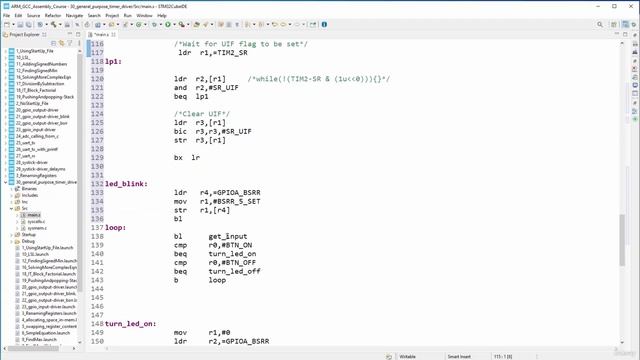Click the External Tools run icon

pyautogui.click(x=181, y=24)
